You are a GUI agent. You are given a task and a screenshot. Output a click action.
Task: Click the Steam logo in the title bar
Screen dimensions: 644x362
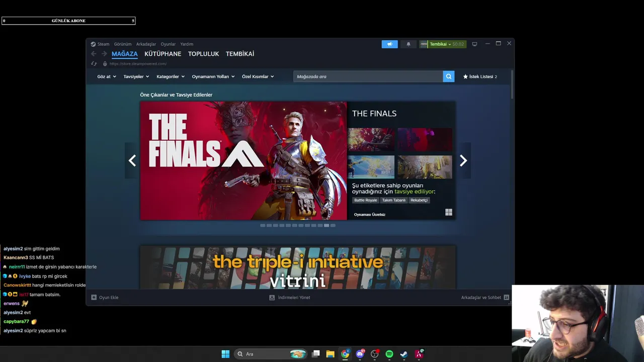[93, 44]
